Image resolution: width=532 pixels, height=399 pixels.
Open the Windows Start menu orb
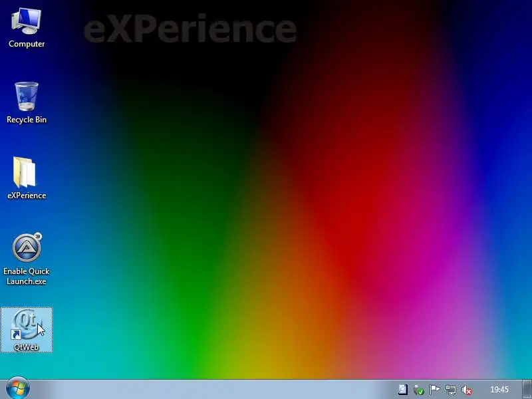[18, 388]
